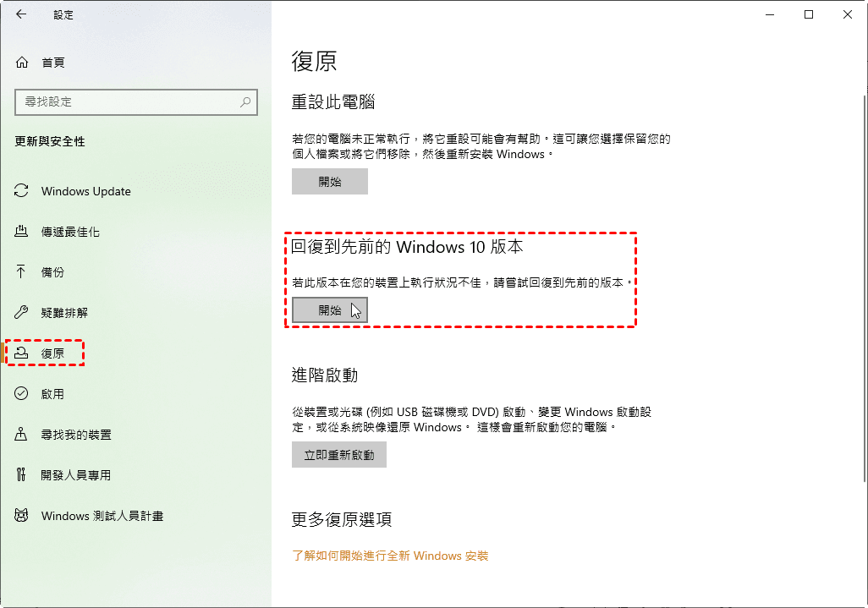Click the 傳遞最佳化 delivery icon
The width and height of the screenshot is (868, 608).
(21, 231)
